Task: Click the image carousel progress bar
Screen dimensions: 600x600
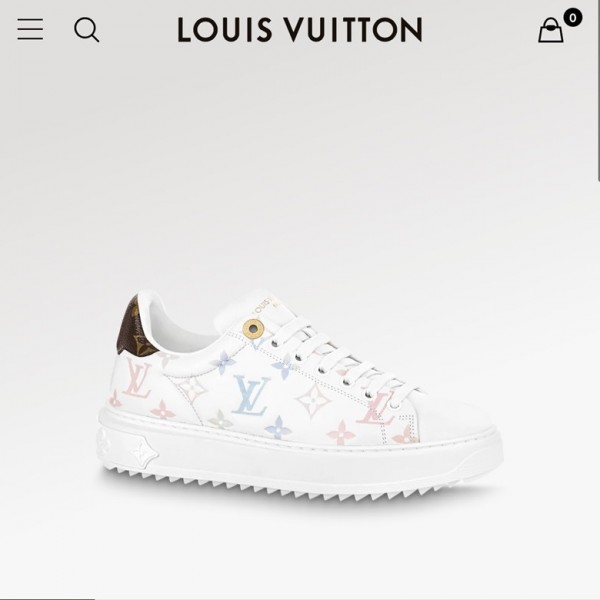Action: [47, 598]
